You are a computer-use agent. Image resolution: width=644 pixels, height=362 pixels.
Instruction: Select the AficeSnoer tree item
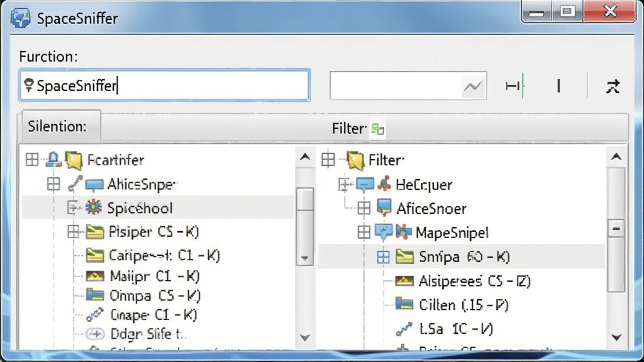431,209
